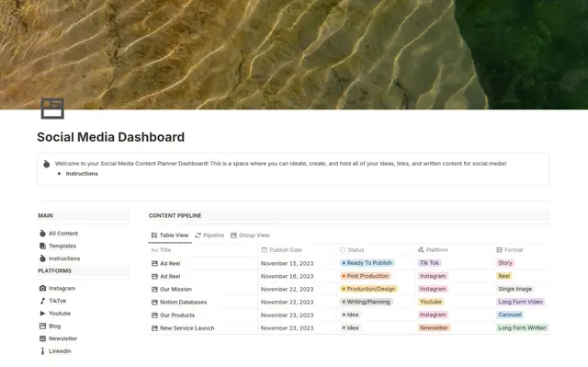The image size is (588, 367).
Task: Open the Notion Databases entry
Action: [x=184, y=302]
